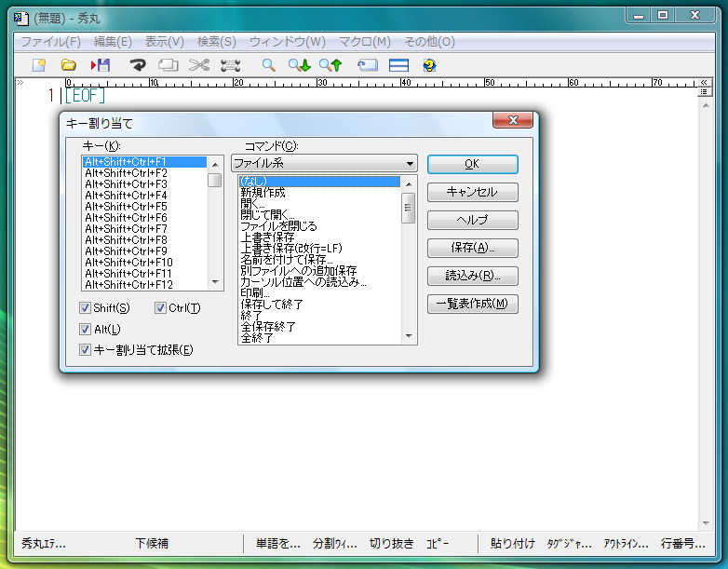Click the Cut scissors toolbar icon
The width and height of the screenshot is (728, 569).
pyautogui.click(x=199, y=65)
